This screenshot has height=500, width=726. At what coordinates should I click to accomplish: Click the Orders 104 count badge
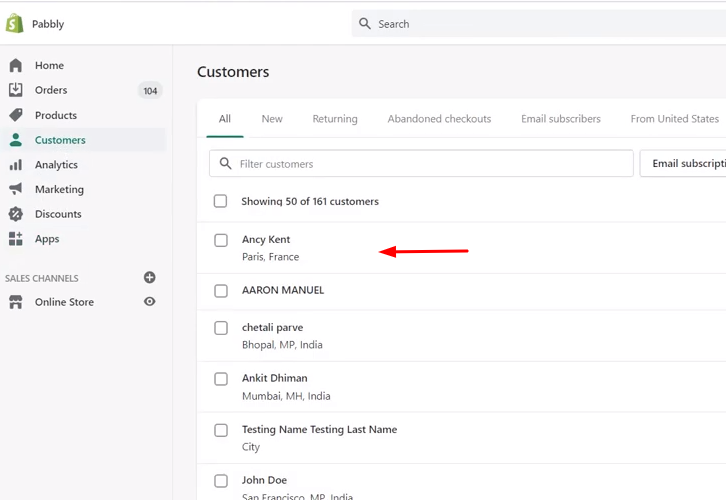[x=150, y=91]
